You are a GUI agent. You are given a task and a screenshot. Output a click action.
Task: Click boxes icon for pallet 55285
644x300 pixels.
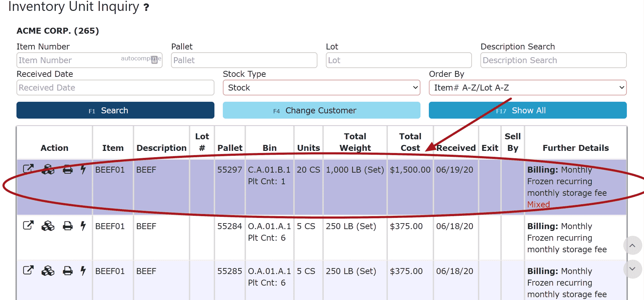pyautogui.click(x=48, y=271)
